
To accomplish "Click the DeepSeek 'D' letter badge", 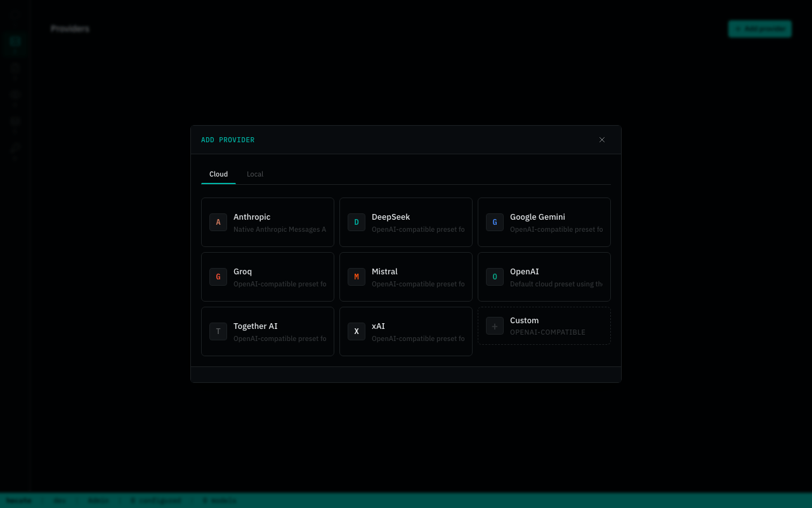I will pos(357,222).
